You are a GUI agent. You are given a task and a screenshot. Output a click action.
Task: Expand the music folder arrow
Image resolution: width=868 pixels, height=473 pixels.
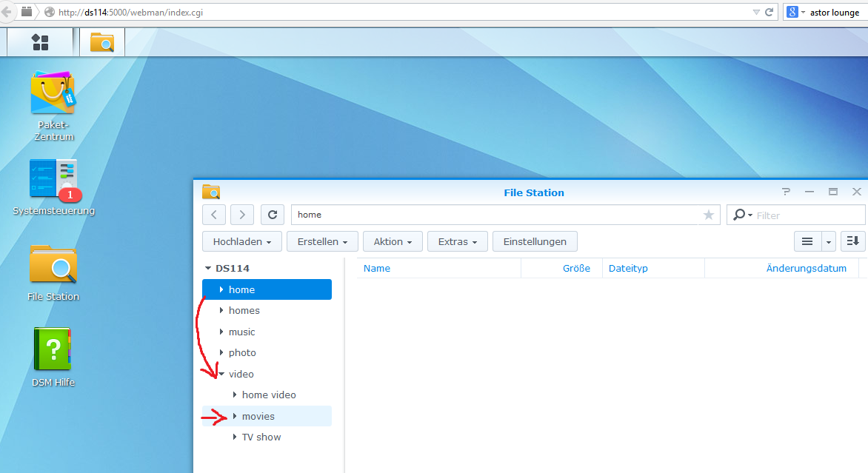(221, 332)
